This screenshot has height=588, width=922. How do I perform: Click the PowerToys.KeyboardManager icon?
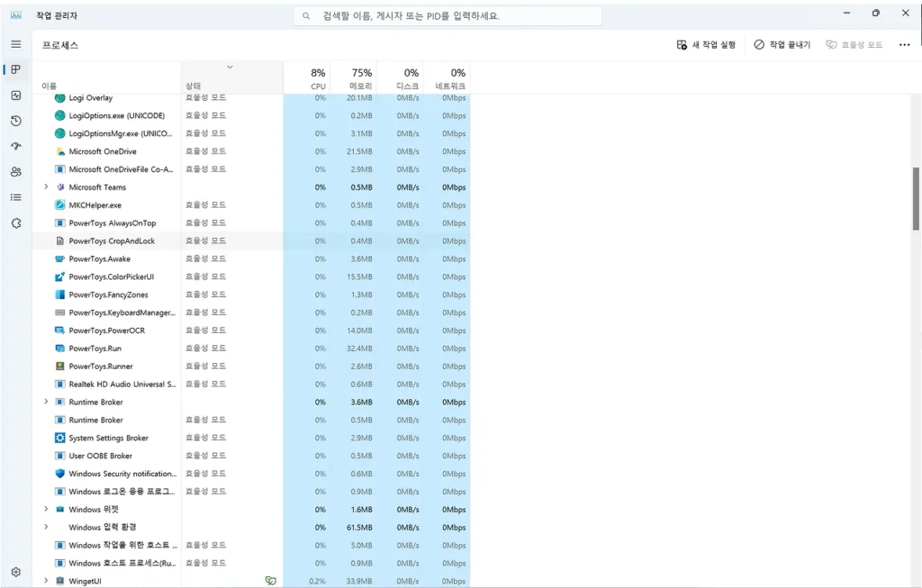[60, 312]
